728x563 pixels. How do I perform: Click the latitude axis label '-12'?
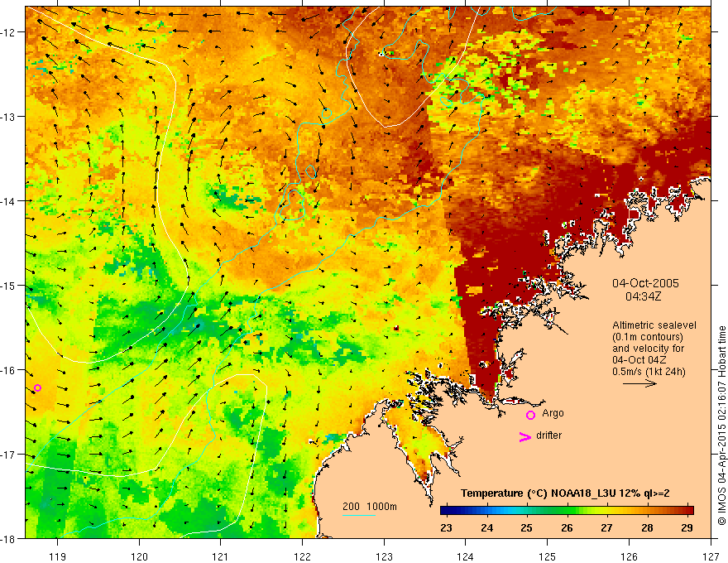coord(9,32)
